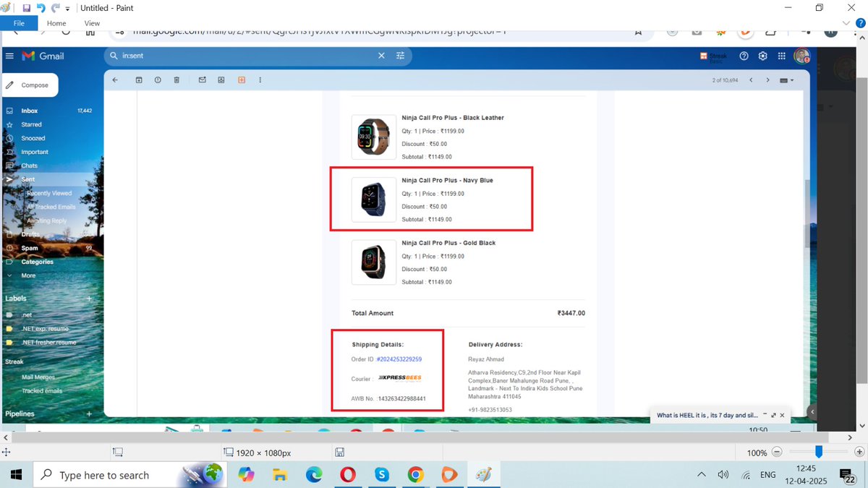This screenshot has height=488, width=868.
Task: Click the horizontal scrollbar right arrow in Paint
Action: tap(849, 437)
